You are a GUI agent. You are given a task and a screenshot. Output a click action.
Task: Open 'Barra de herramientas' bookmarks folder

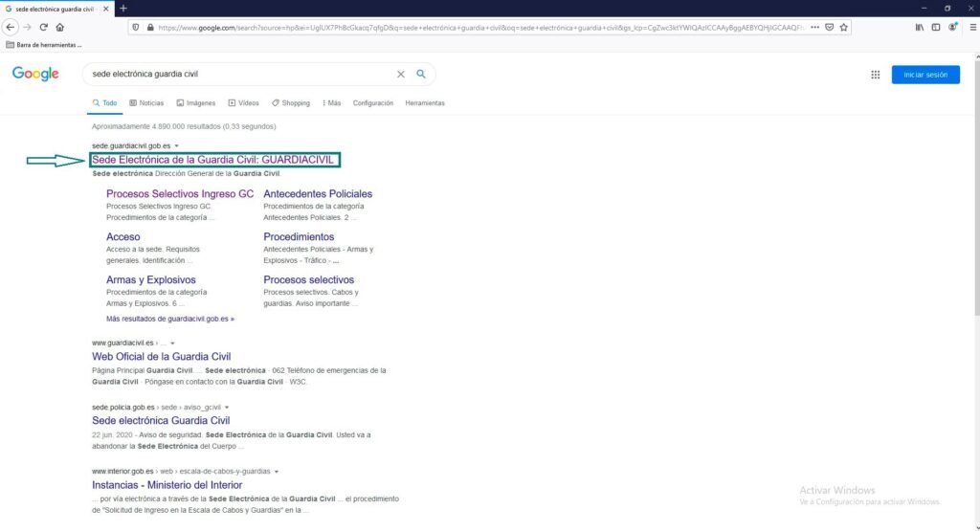click(x=44, y=45)
